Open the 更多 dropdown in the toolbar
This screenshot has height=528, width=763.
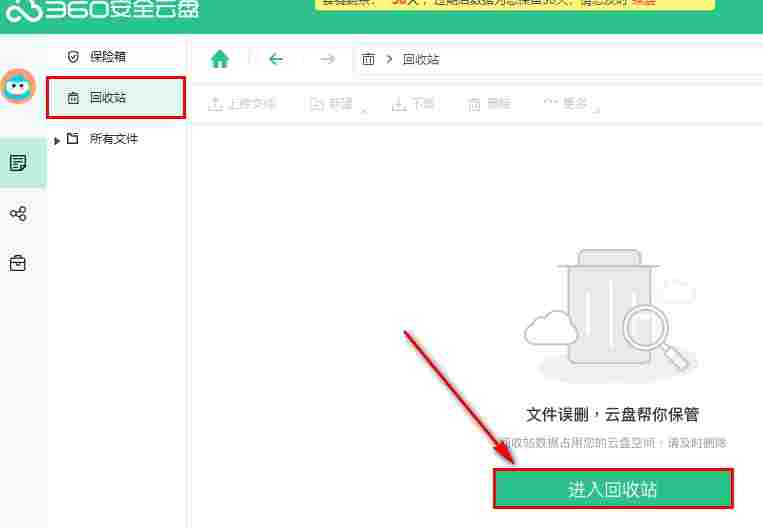pyautogui.click(x=570, y=104)
